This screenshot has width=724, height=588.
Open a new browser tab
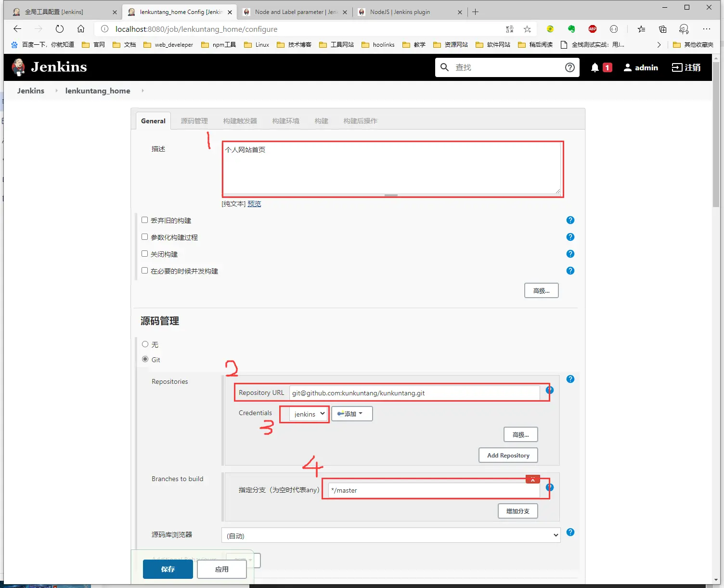point(476,12)
